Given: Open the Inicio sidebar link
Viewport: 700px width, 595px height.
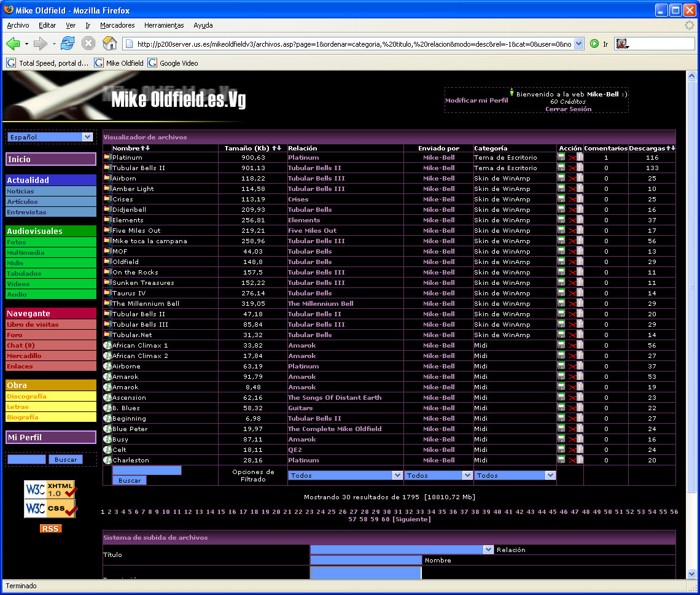Looking at the screenshot, I should point(51,160).
